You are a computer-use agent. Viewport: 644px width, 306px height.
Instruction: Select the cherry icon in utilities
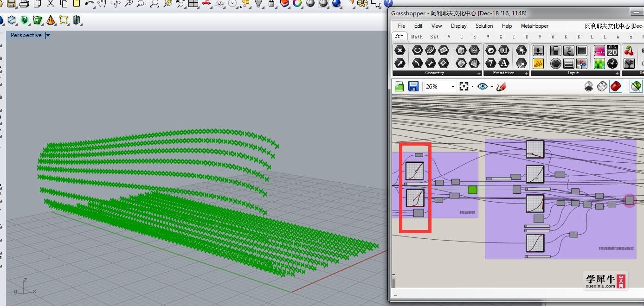(x=629, y=51)
